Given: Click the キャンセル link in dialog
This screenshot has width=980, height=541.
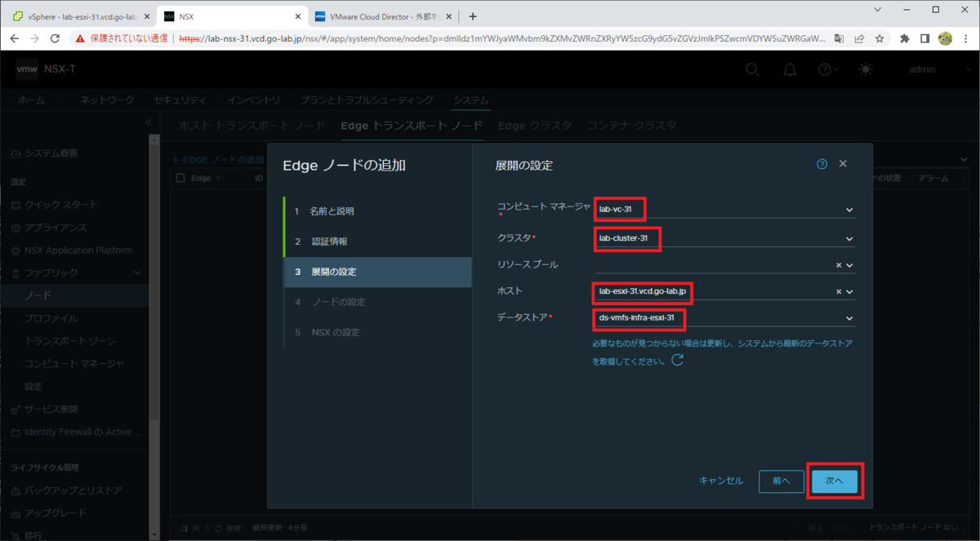Looking at the screenshot, I should [721, 481].
